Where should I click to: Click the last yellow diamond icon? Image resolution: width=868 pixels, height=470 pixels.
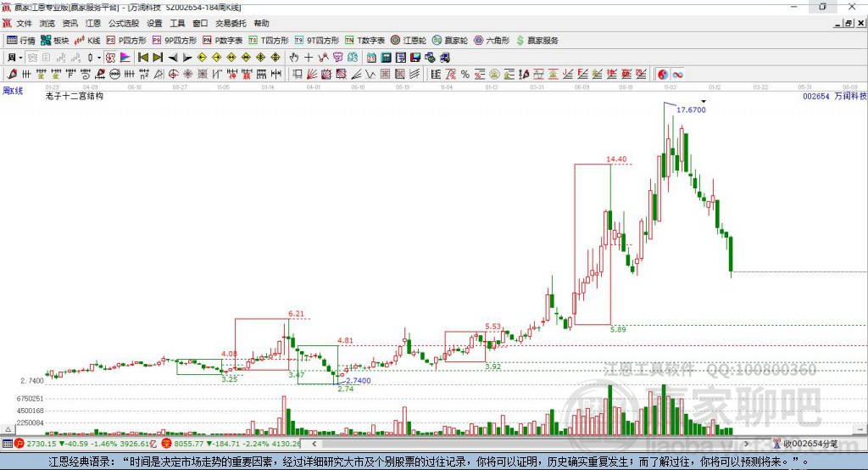point(275,58)
